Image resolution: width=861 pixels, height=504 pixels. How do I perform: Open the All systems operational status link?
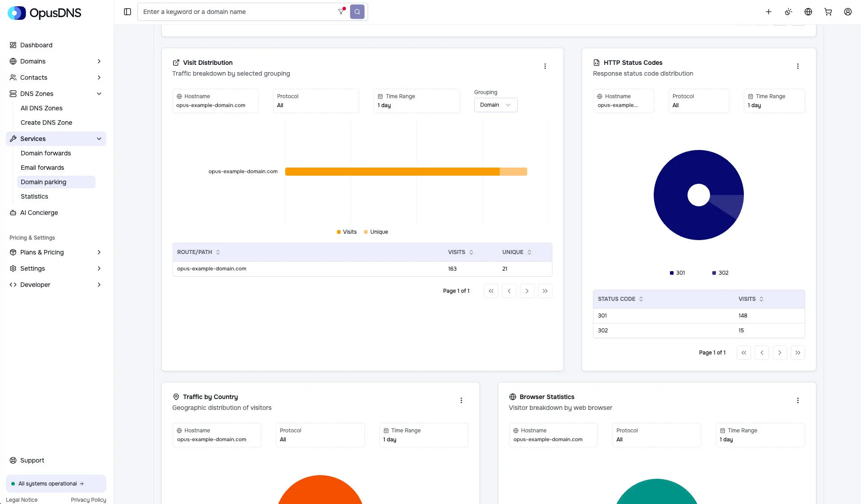(50, 483)
